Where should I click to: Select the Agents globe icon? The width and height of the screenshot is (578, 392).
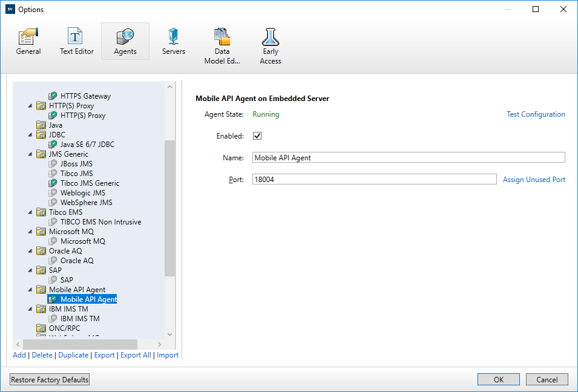(125, 36)
